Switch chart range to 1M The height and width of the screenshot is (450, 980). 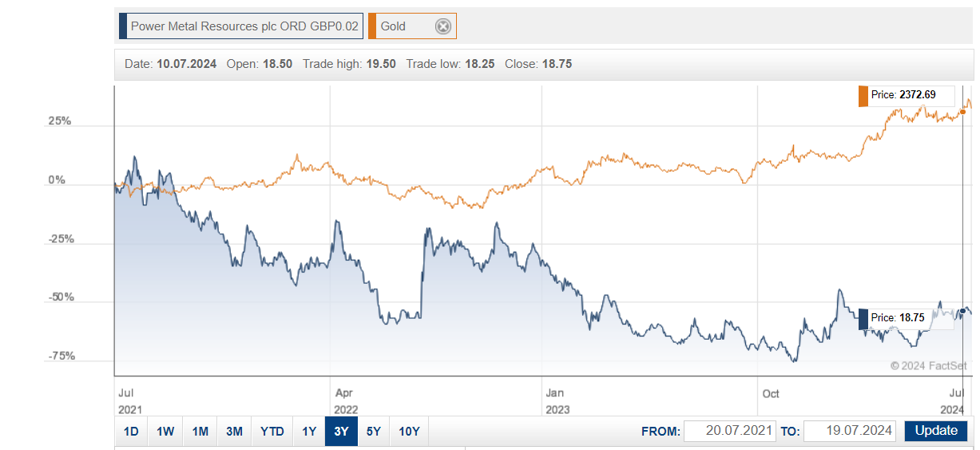(x=200, y=432)
